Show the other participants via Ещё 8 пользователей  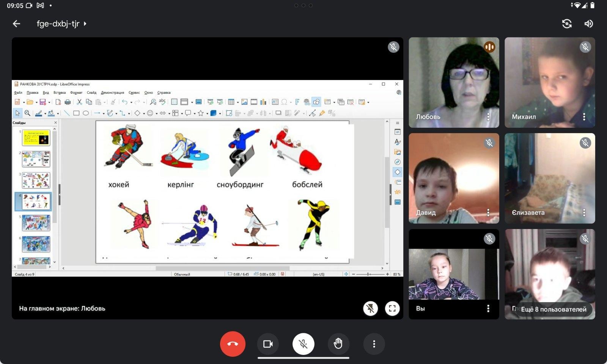(554, 309)
